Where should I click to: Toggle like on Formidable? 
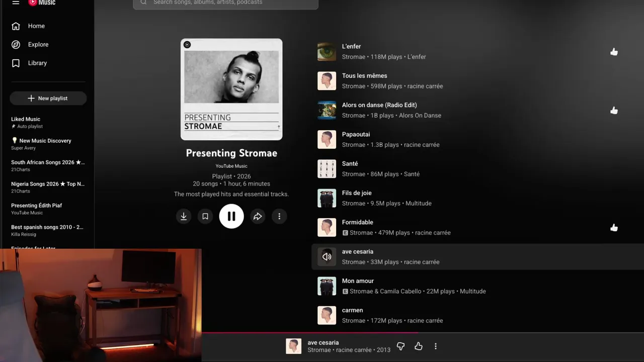point(614,227)
